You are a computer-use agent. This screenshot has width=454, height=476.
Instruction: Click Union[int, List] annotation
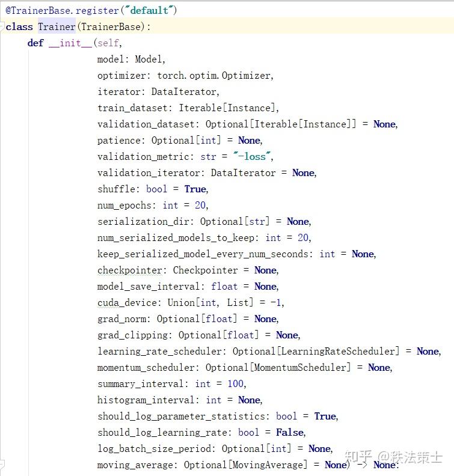210,303
